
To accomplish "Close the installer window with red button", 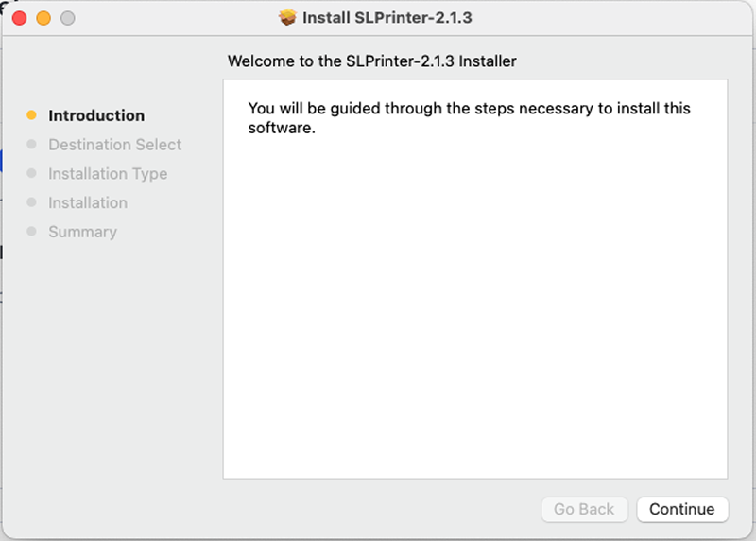I will (19, 18).
